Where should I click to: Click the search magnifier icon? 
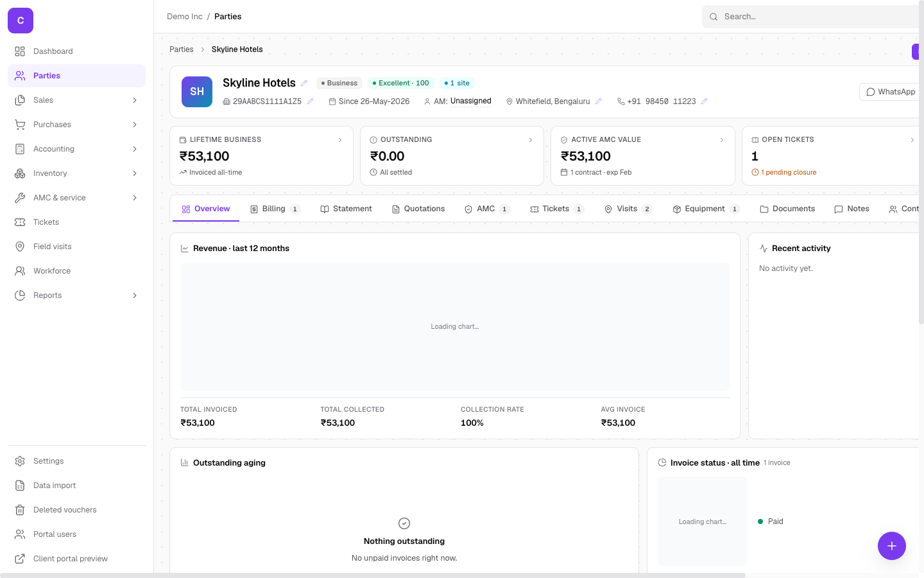point(714,17)
